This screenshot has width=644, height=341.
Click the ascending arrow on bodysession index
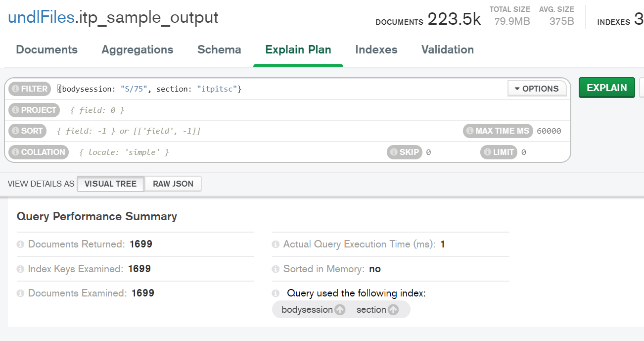click(x=340, y=310)
